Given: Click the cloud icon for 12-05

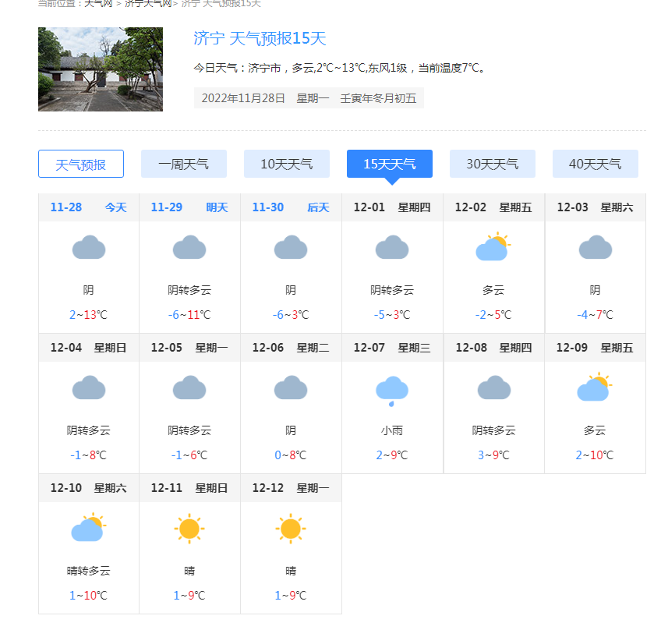Looking at the screenshot, I should pyautogui.click(x=189, y=387).
